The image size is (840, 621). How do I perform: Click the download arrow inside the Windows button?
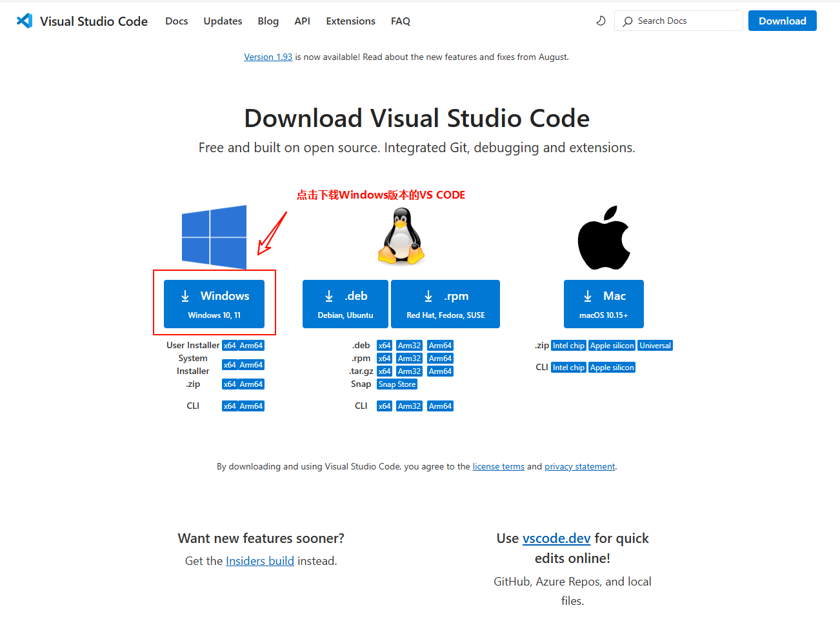[185, 295]
